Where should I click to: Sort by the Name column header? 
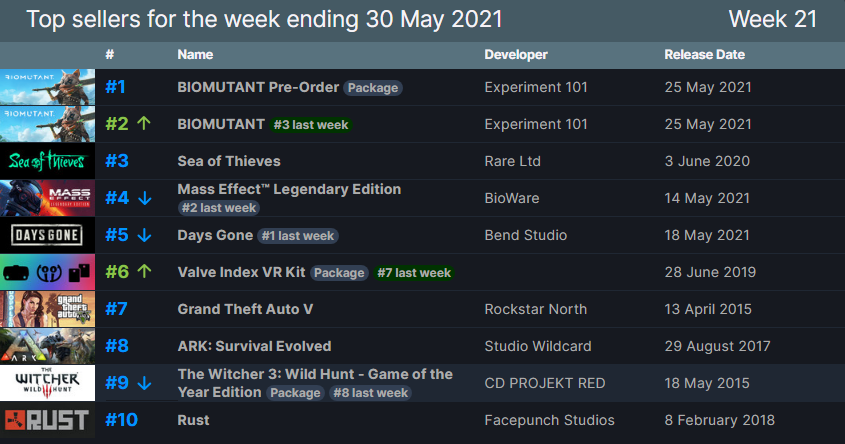(197, 54)
